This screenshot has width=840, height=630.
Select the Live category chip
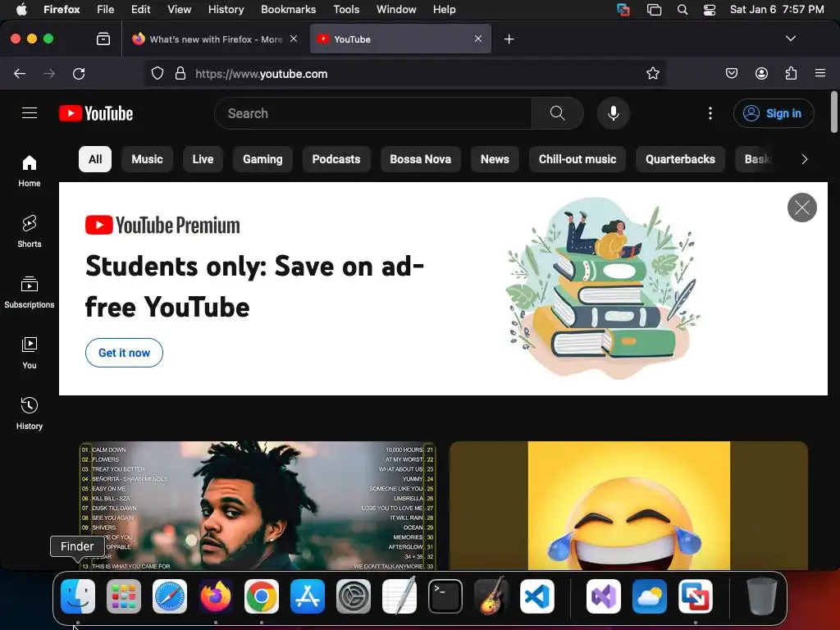pyautogui.click(x=203, y=159)
